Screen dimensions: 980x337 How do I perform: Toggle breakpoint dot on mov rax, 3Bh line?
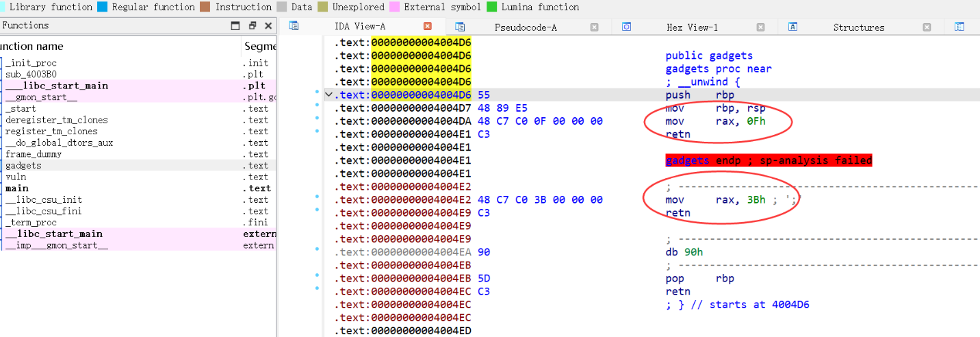tap(316, 197)
